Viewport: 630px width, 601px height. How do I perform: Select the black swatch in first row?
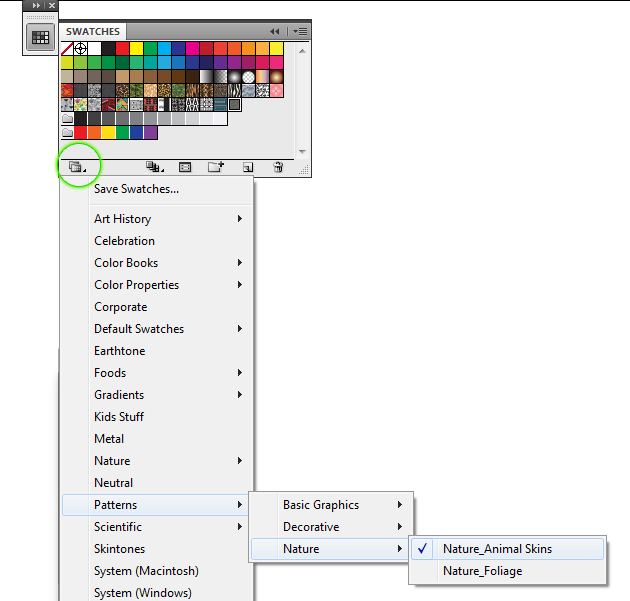[x=108, y=49]
